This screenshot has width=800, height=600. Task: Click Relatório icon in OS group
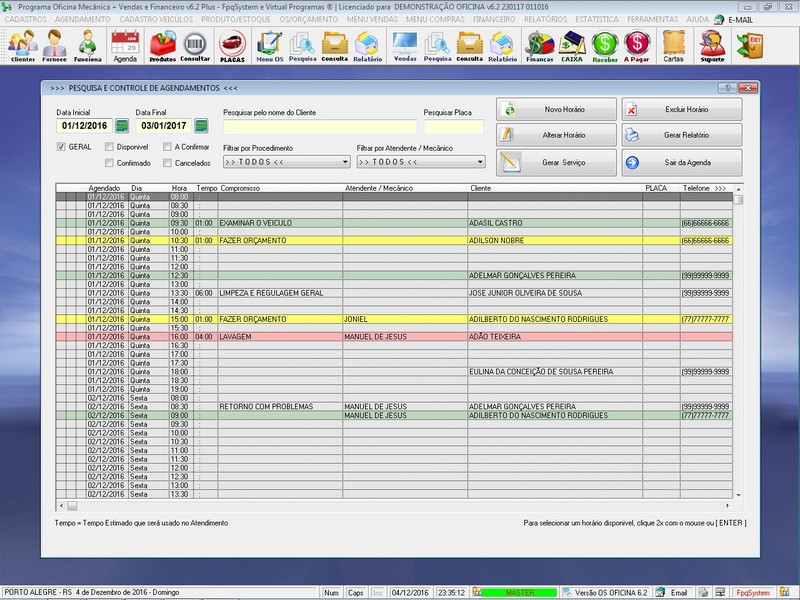click(367, 46)
